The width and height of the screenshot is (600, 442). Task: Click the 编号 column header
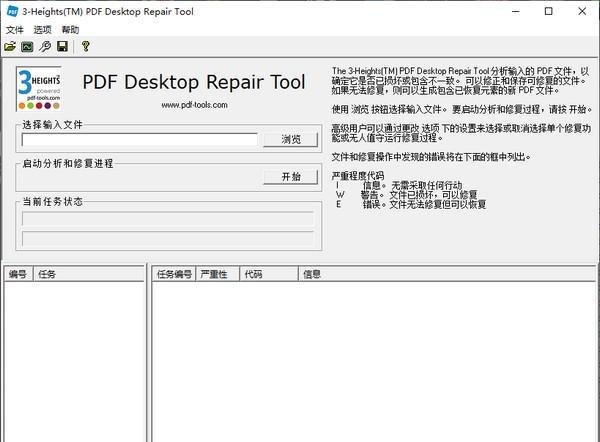click(x=18, y=274)
